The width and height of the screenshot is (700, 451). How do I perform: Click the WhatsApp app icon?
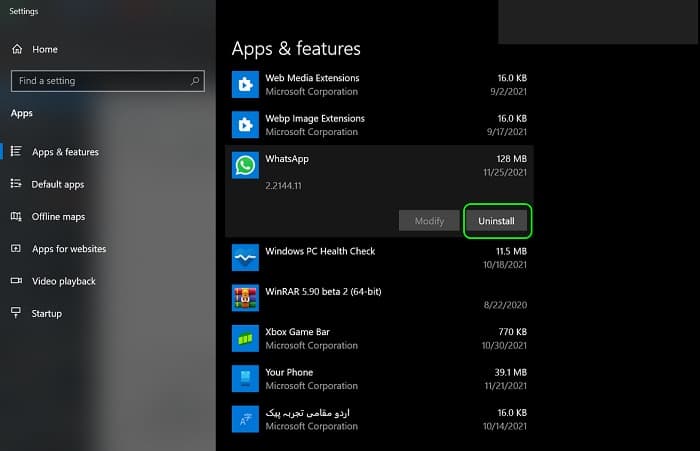[x=245, y=165]
